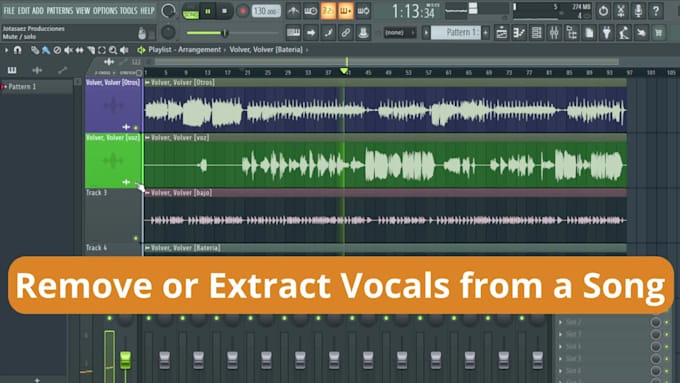680x383 pixels.
Task: Click the 1:13:34 time display
Action: click(413, 11)
